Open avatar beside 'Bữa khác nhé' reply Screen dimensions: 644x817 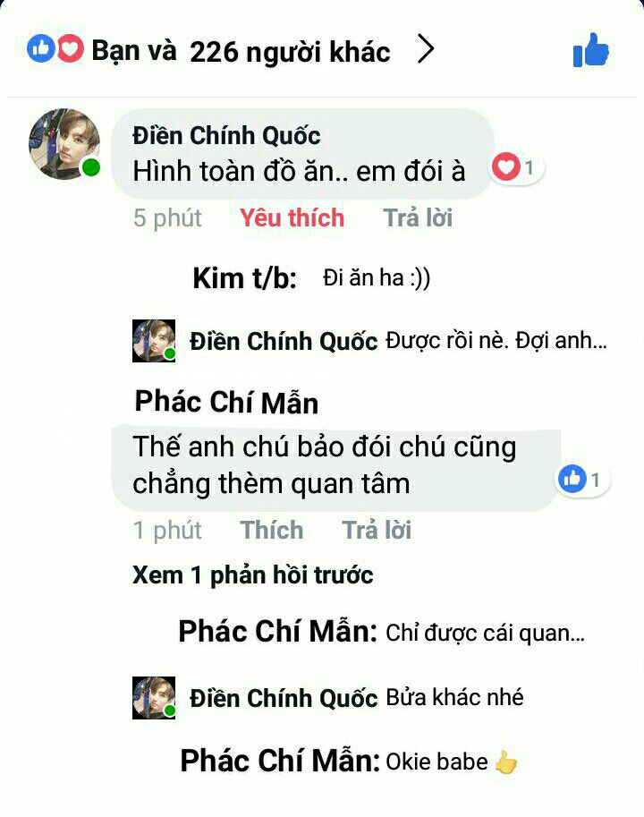pos(154,698)
